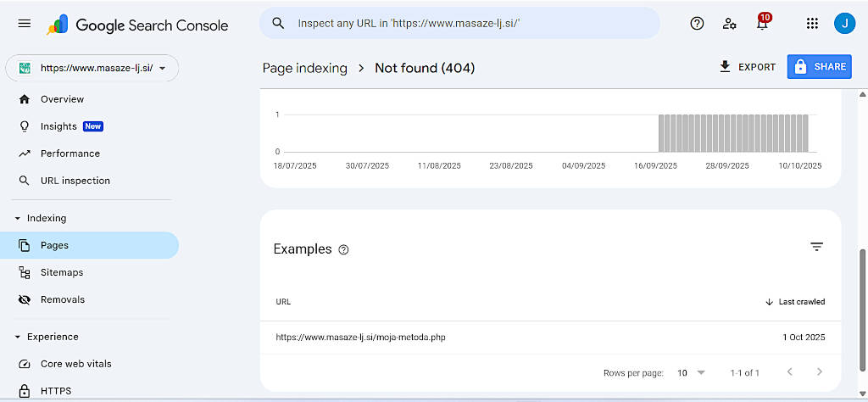Collapse the Experience section
Image resolution: width=868 pixels, height=402 pixels.
pos(19,337)
